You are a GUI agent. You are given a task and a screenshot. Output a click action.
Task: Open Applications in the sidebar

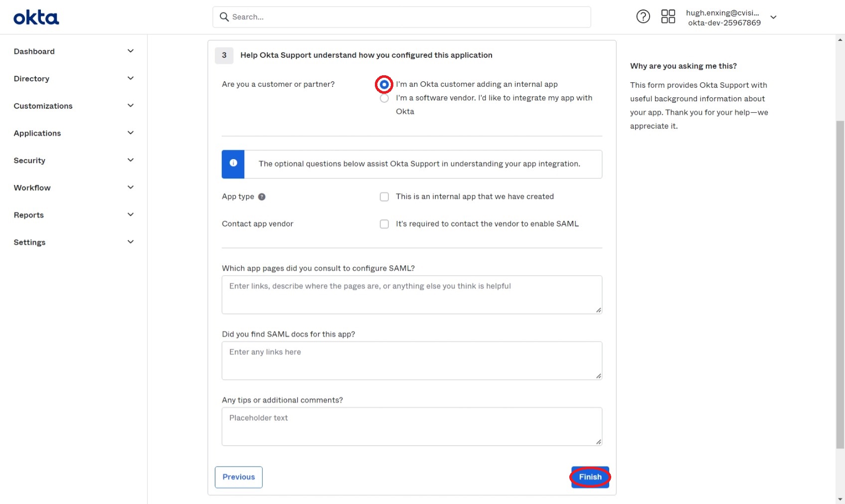74,133
